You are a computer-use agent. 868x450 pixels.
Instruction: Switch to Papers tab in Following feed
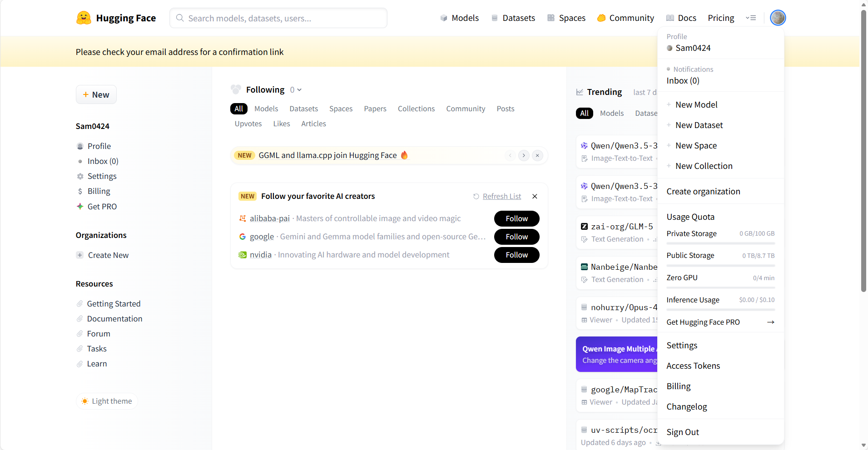[x=375, y=109]
